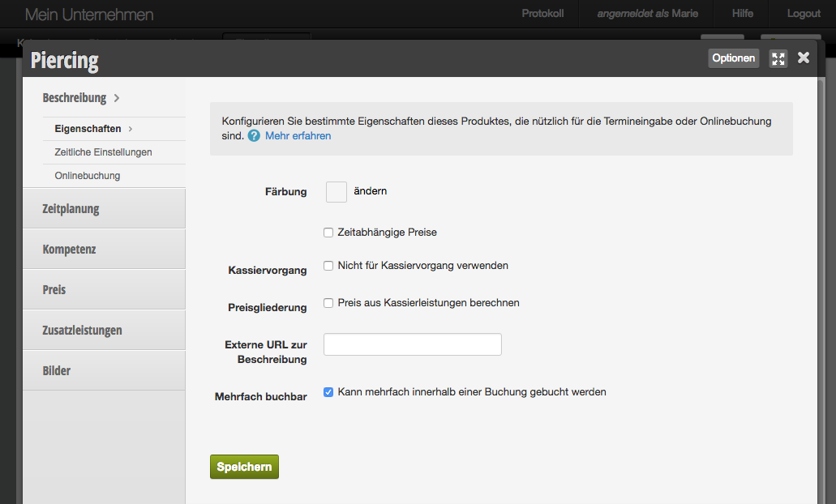Follow the Mehr erfahren link

pyautogui.click(x=298, y=136)
